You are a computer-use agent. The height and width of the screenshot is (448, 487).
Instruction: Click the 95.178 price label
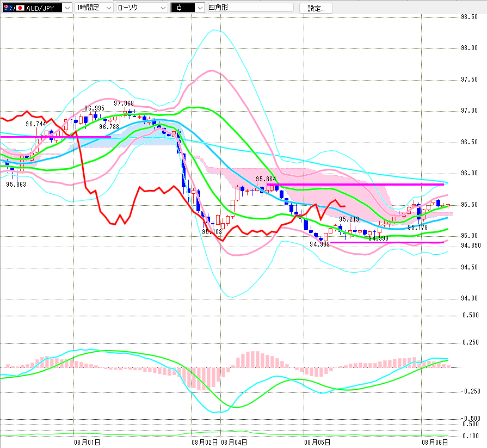pyautogui.click(x=417, y=228)
